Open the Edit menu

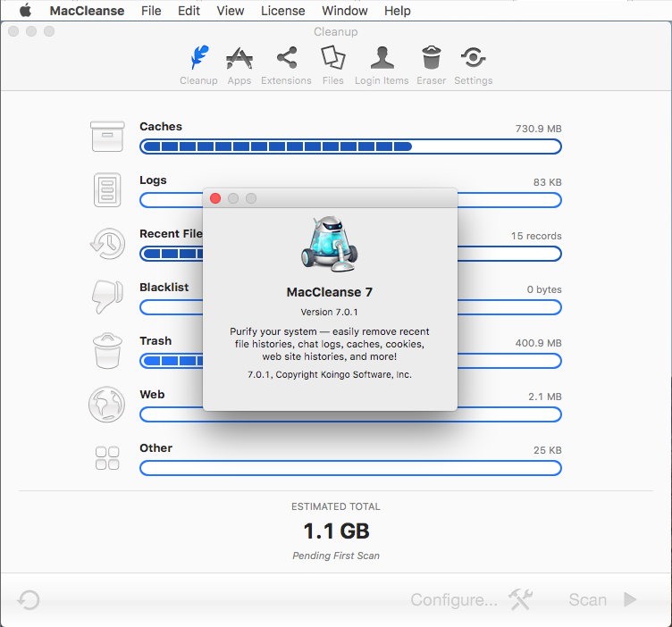[189, 11]
